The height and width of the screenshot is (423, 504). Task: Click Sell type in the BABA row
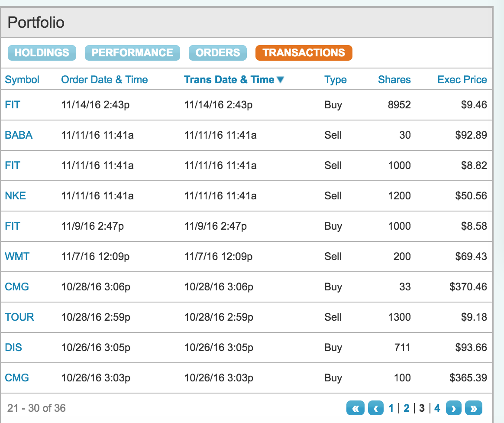coord(333,135)
